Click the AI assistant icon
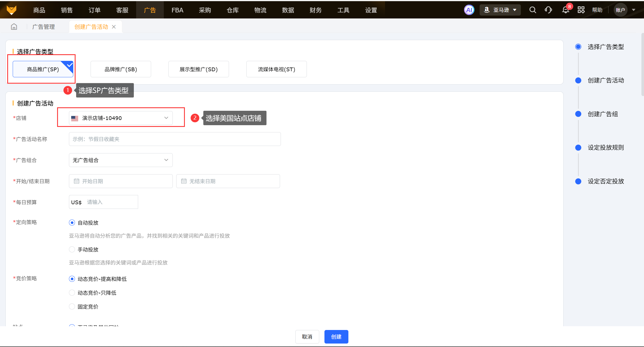644x347 pixels. pos(469,10)
